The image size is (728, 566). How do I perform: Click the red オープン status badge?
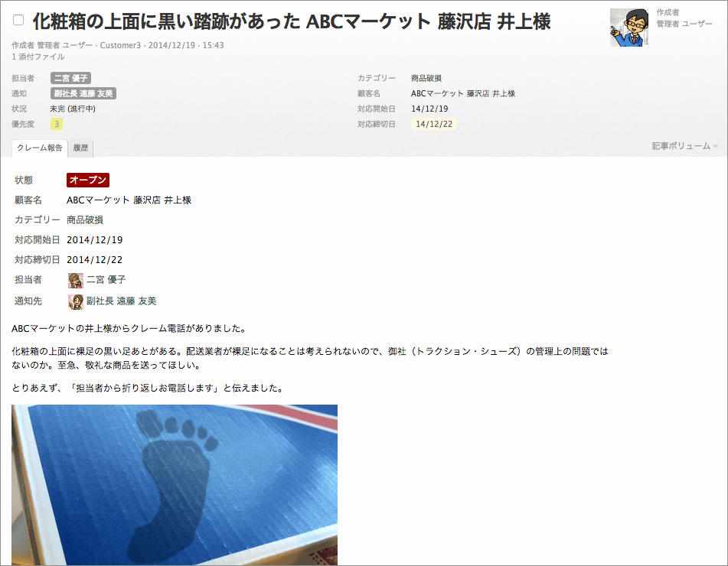pyautogui.click(x=88, y=180)
